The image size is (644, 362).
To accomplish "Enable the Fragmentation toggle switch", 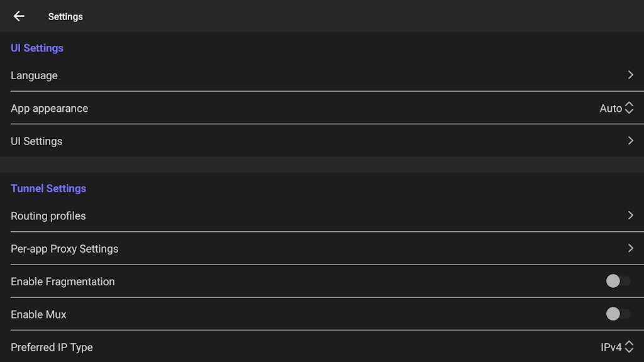I will pyautogui.click(x=618, y=281).
